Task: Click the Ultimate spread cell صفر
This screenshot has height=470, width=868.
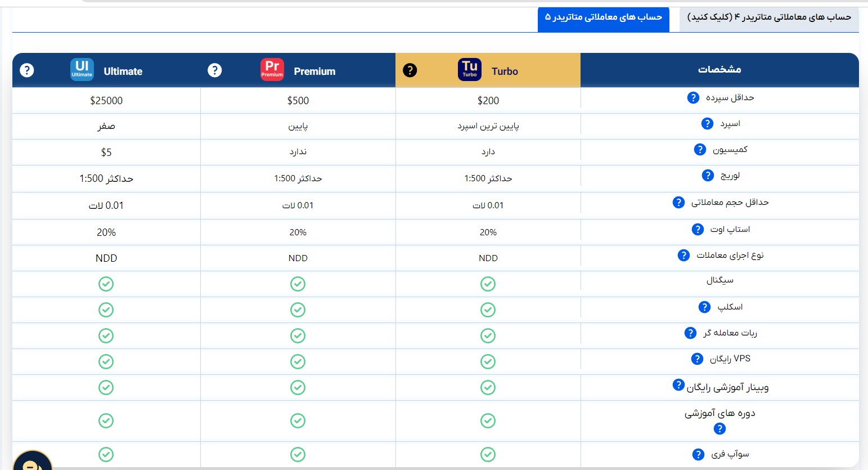Action: tap(106, 126)
